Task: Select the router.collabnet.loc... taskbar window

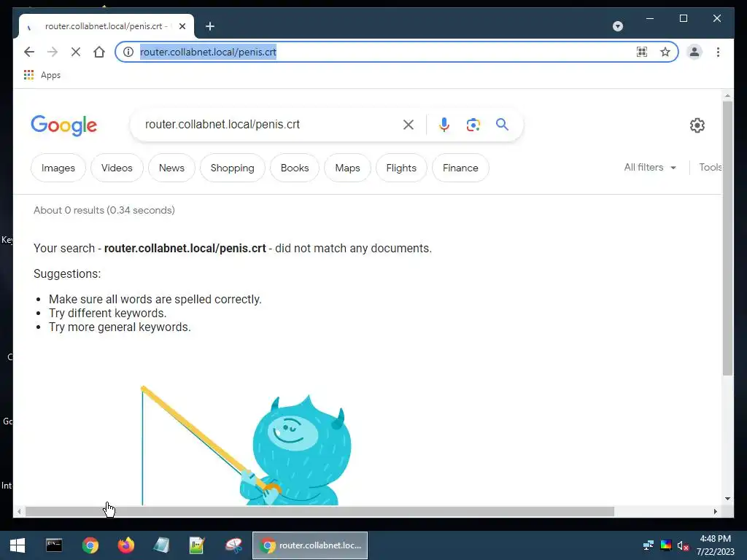Action: [310, 545]
